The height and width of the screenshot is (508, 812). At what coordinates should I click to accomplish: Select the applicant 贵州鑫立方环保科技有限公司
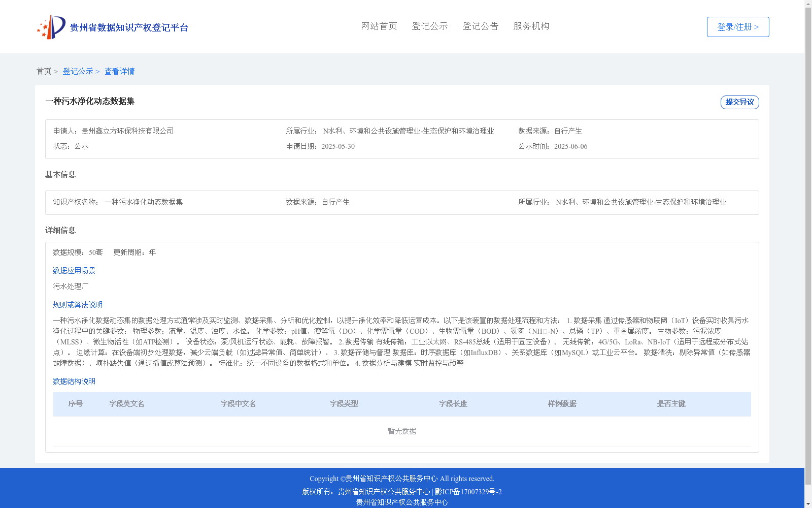pos(128,131)
